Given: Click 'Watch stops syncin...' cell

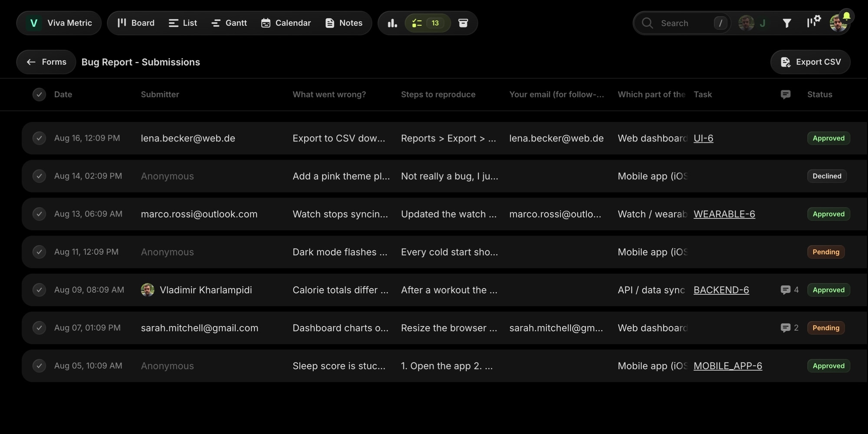Looking at the screenshot, I should click(340, 214).
